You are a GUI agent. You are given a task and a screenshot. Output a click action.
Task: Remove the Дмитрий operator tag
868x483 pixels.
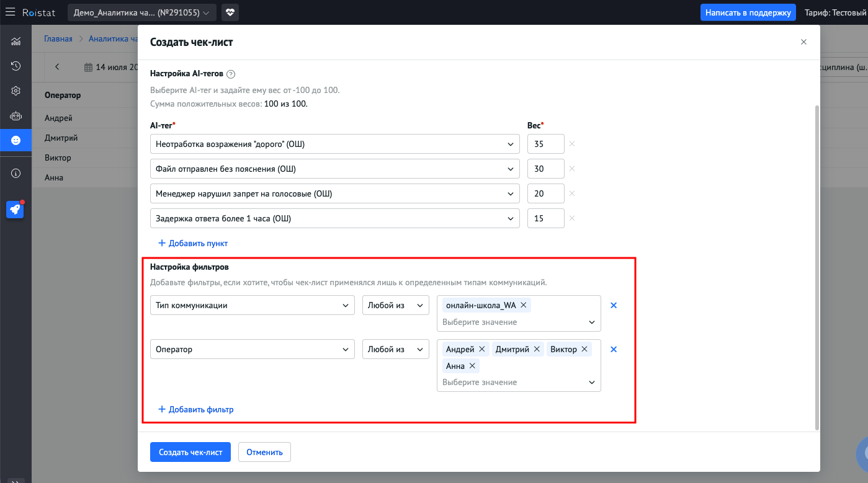[537, 349]
